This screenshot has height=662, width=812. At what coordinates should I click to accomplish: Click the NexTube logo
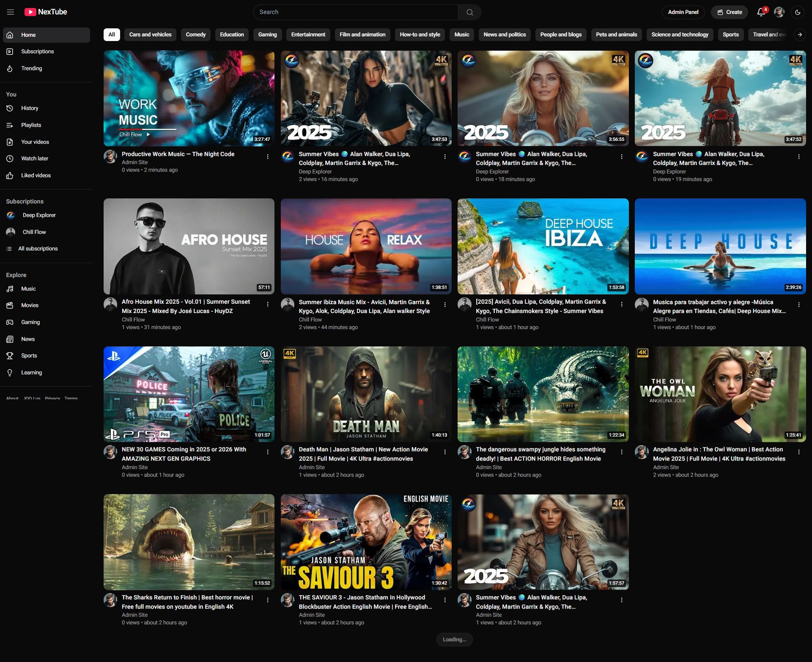[x=46, y=12]
